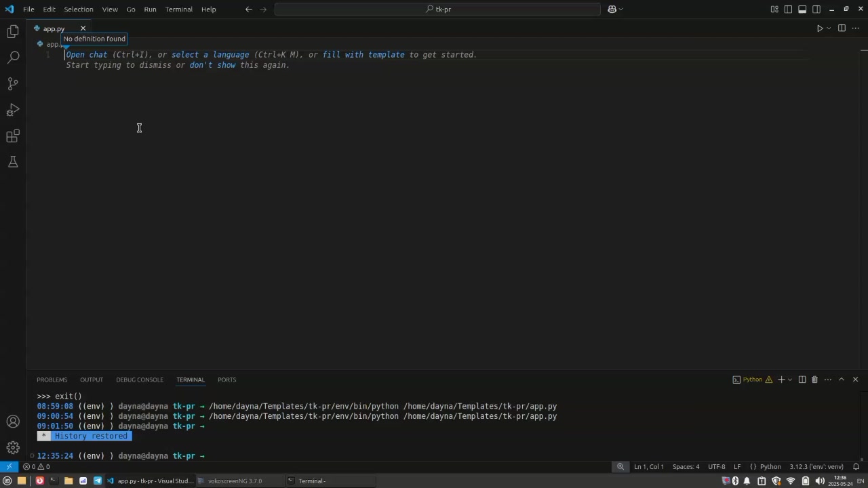Toggle the Primary Side Bar visibility
868x488 pixels.
pyautogui.click(x=789, y=9)
